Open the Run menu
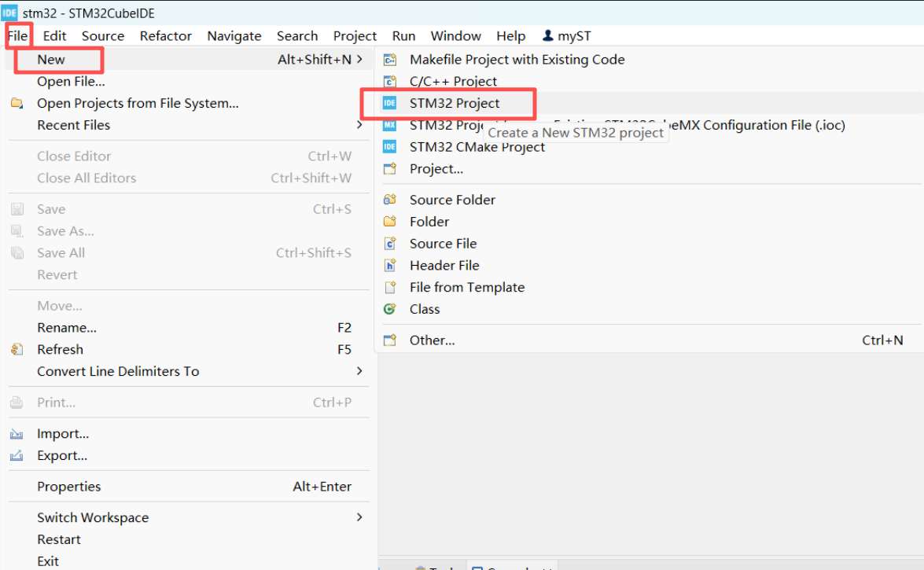The image size is (924, 570). tap(403, 36)
